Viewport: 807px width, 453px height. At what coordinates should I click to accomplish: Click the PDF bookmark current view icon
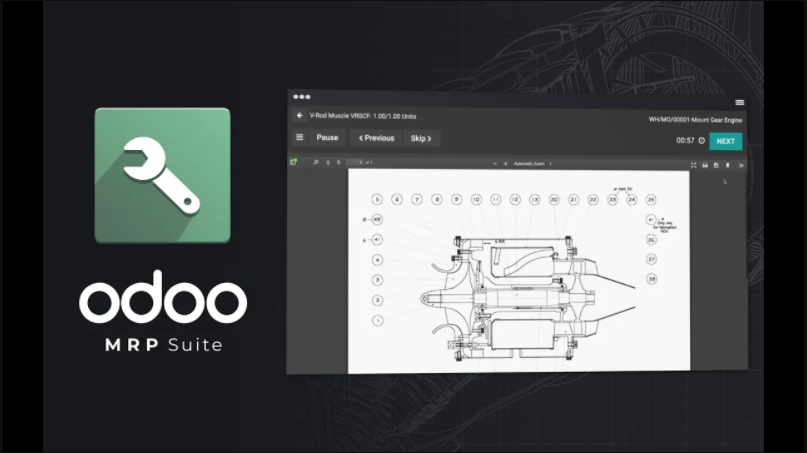[x=727, y=165]
